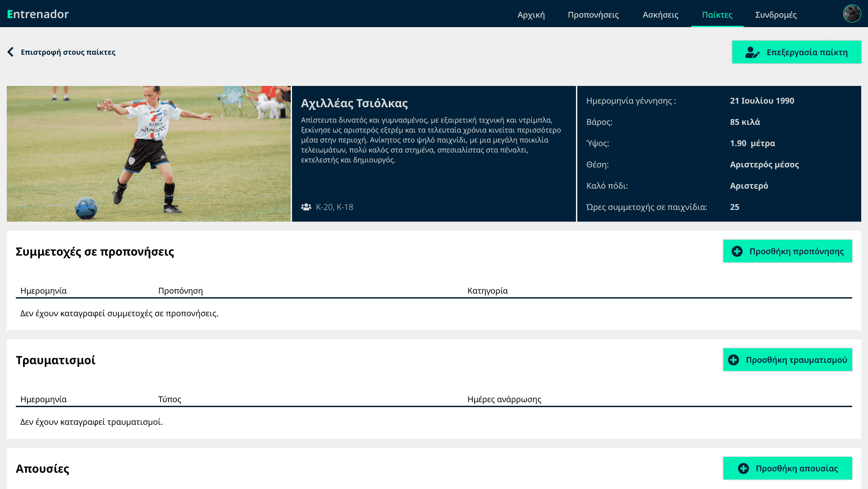Click the team labels Κ-20, Κ-18

tap(335, 207)
